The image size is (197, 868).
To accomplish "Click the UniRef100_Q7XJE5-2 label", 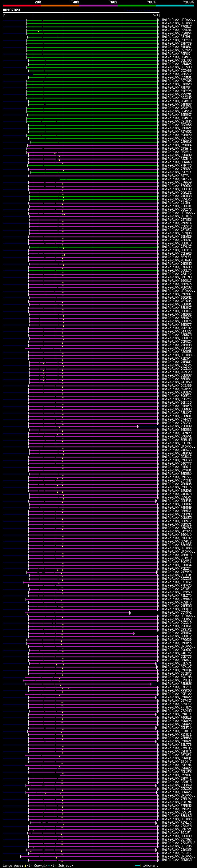I will tap(179, 843).
